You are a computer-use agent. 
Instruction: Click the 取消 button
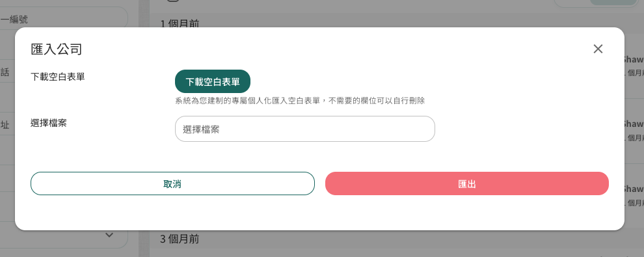point(172,183)
